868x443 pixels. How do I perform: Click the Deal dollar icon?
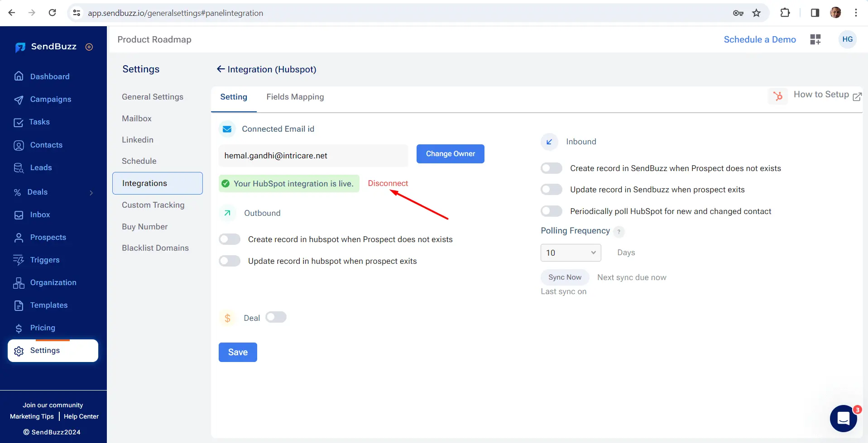(x=227, y=318)
